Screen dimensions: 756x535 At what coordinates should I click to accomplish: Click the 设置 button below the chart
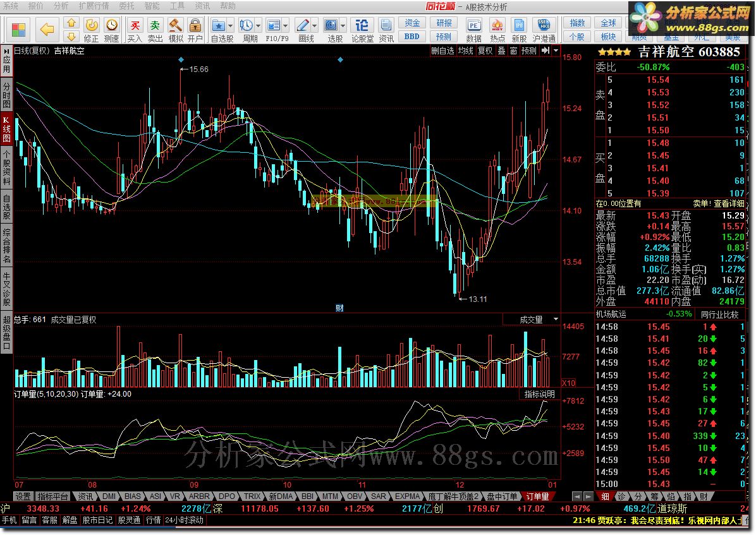23,496
